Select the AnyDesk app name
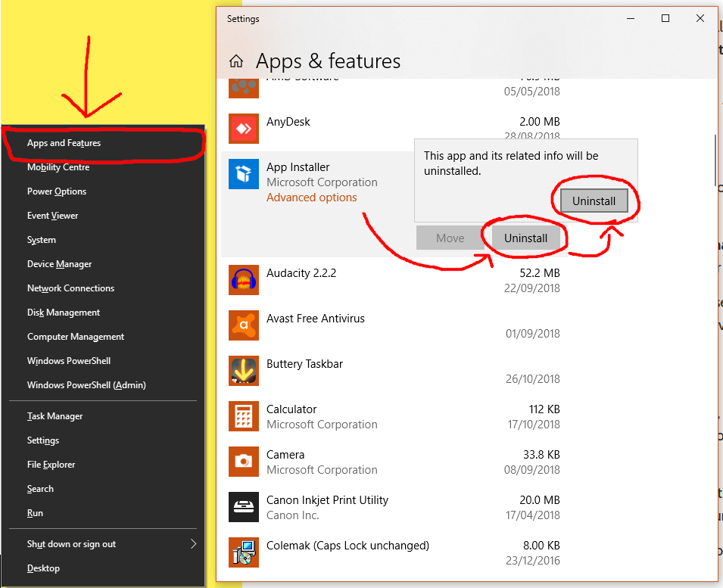Viewport: 723px width, 588px height. [288, 122]
